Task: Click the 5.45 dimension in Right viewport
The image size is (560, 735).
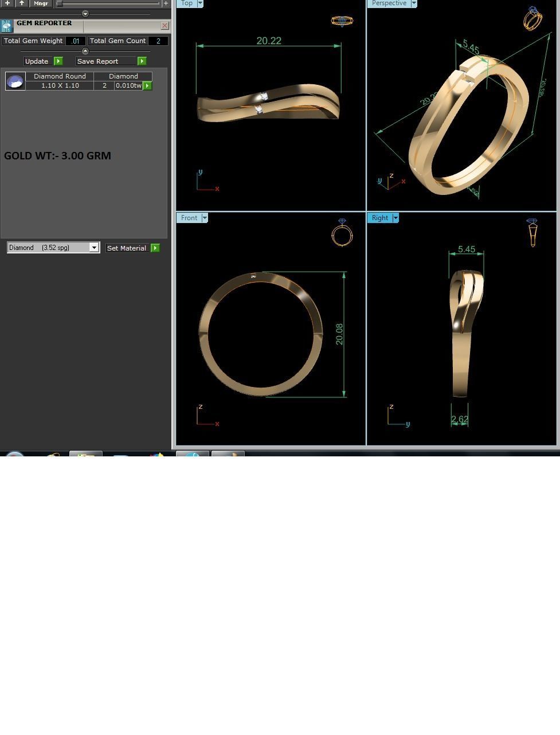Action: (467, 249)
